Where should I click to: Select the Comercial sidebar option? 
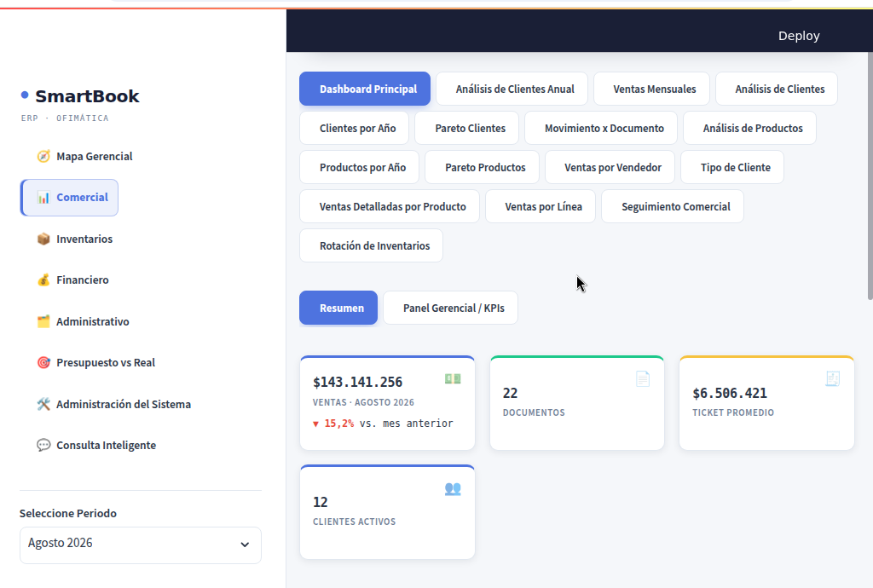[70, 198]
